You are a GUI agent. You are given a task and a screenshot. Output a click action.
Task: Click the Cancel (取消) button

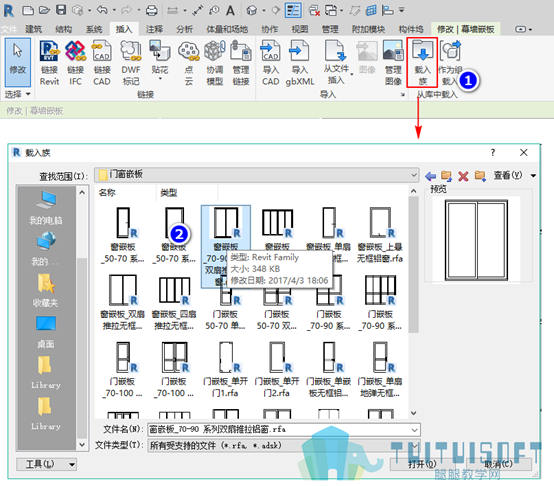[x=498, y=464]
